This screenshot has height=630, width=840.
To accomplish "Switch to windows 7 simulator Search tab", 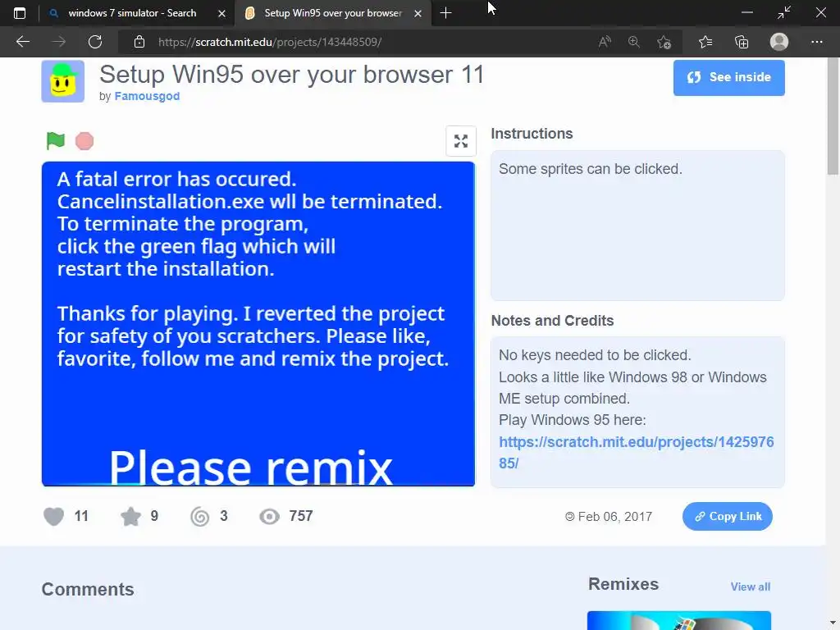I will 132,13.
